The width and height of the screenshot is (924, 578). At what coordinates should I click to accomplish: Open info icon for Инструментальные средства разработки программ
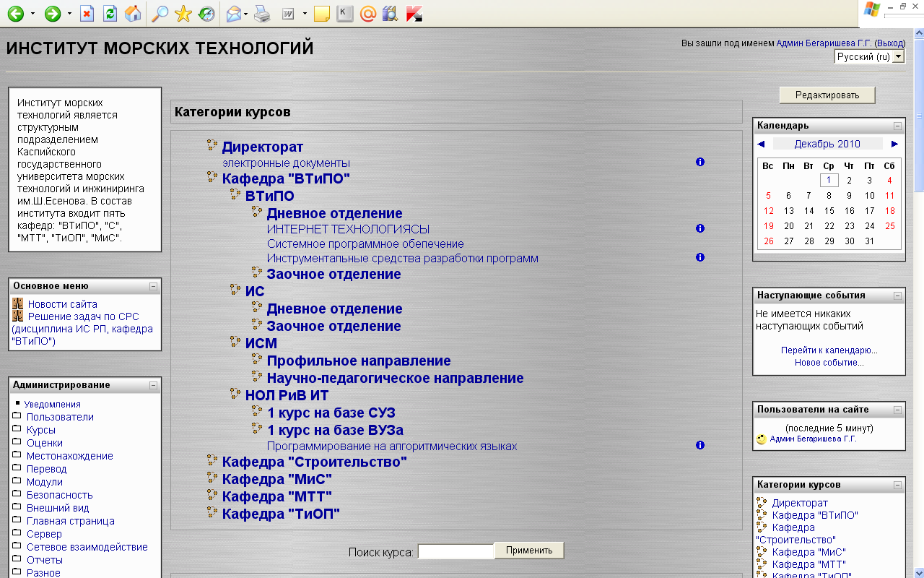[699, 257]
